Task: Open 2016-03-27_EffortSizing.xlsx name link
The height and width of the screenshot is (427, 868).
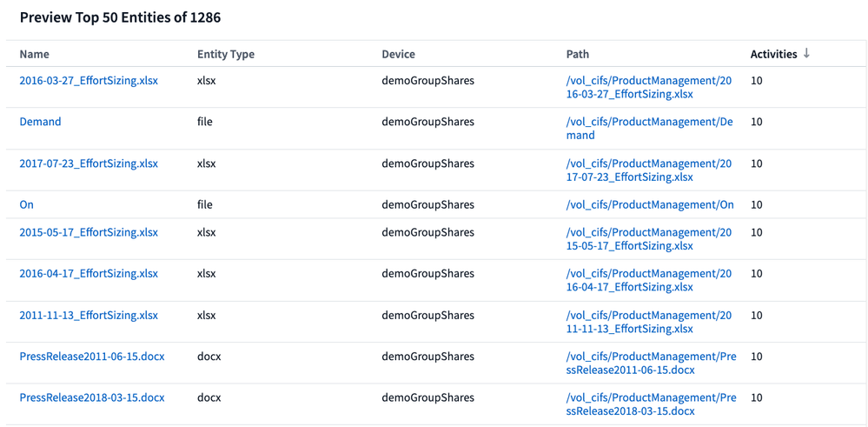Action: click(89, 81)
